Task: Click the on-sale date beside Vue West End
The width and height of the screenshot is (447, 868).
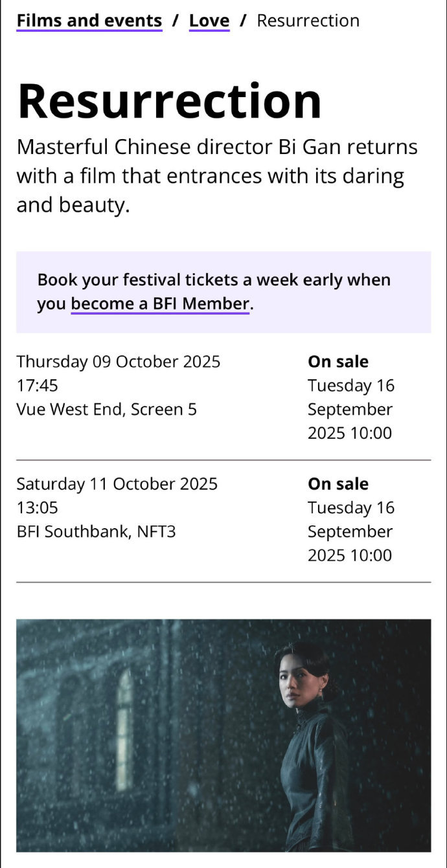Action: (x=351, y=409)
